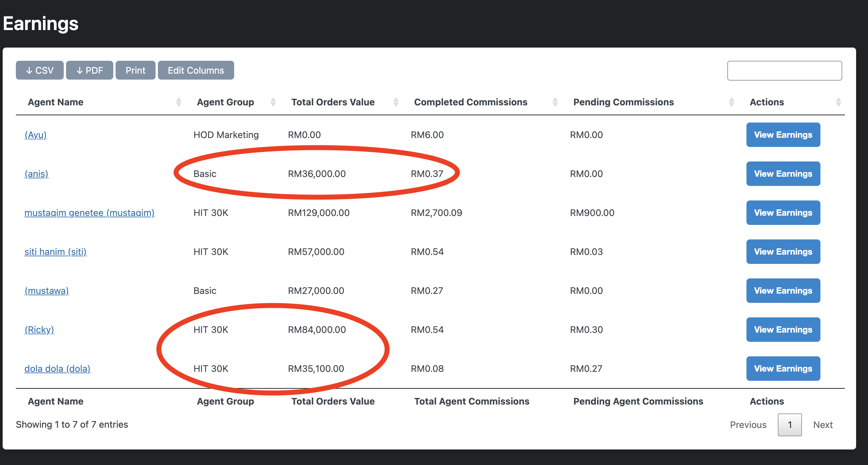Click the Agent Name column header

point(55,102)
